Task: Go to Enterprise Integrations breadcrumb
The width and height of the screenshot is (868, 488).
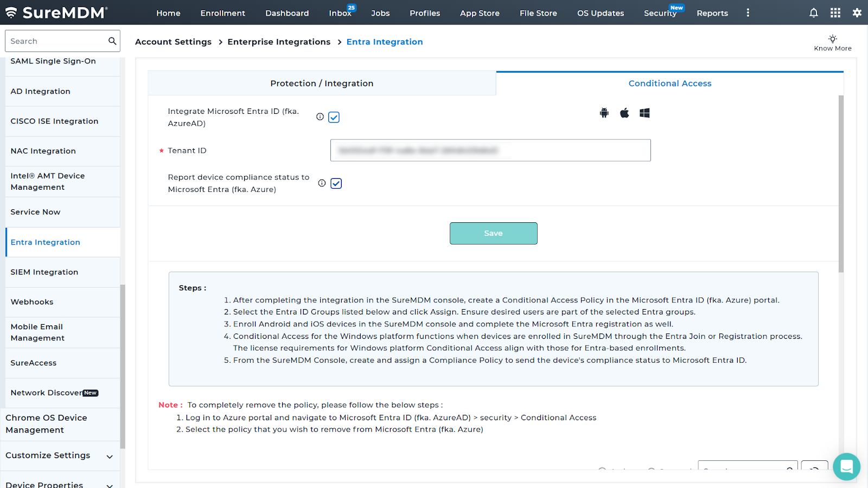Action: (x=279, y=42)
